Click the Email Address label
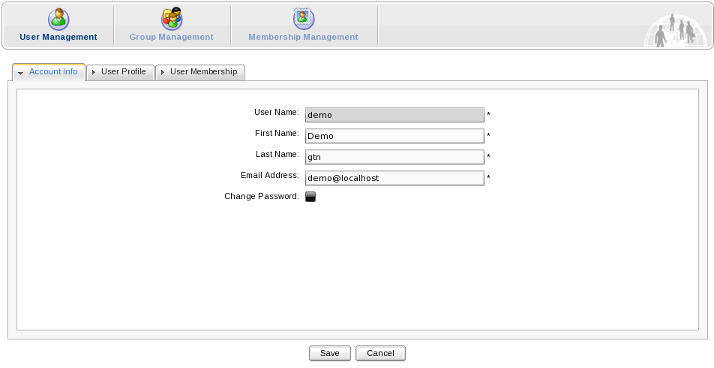 (x=270, y=175)
